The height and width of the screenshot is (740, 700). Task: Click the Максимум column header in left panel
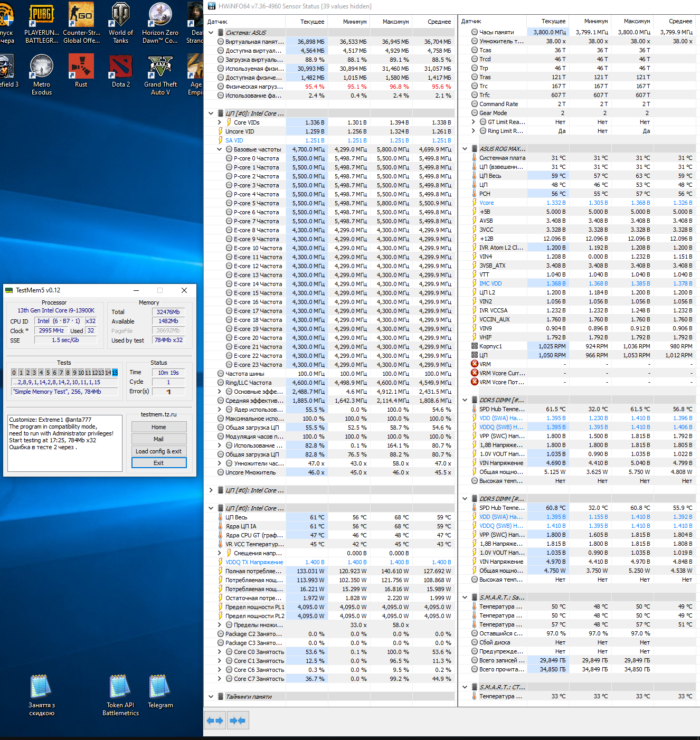tap(395, 22)
